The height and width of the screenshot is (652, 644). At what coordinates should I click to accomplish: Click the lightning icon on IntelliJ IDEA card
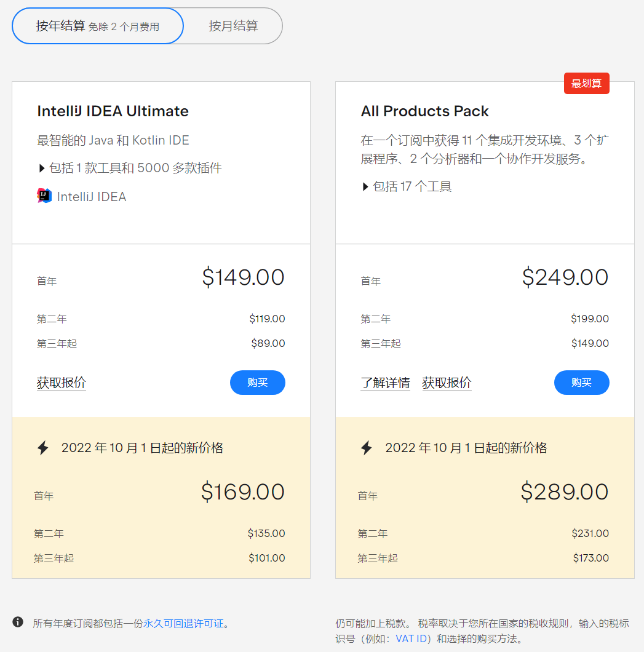coord(42,448)
